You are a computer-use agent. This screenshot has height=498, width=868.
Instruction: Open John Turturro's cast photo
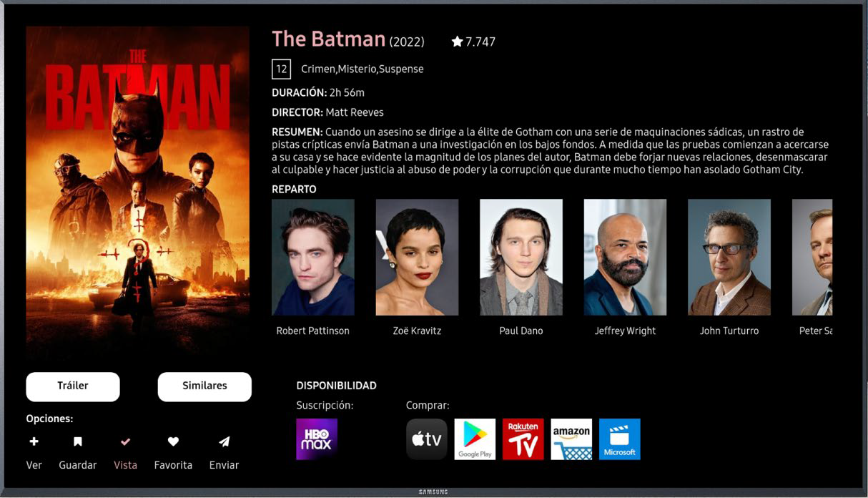pos(729,258)
